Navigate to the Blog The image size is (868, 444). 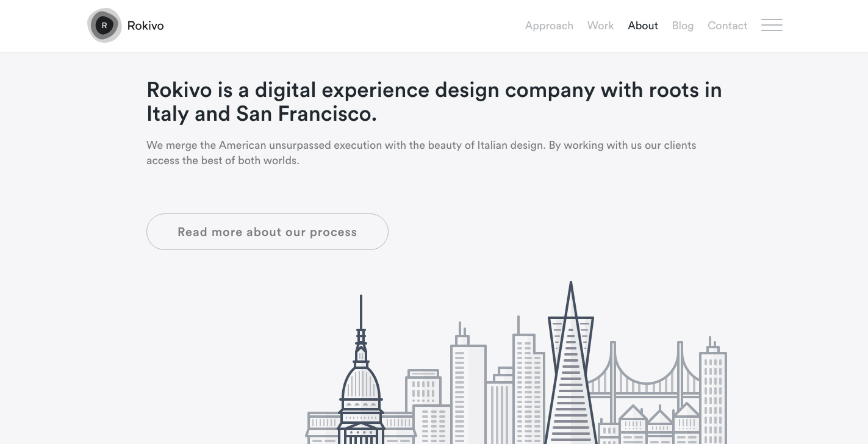coord(683,26)
